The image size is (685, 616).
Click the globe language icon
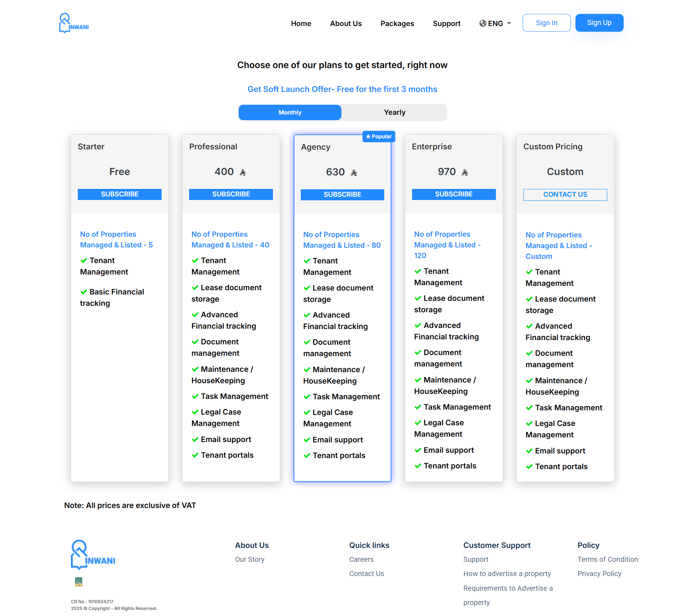click(x=483, y=24)
